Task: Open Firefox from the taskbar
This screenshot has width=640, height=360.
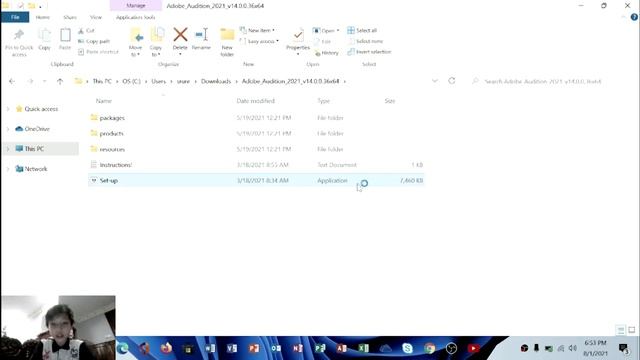Action: (x=166, y=348)
